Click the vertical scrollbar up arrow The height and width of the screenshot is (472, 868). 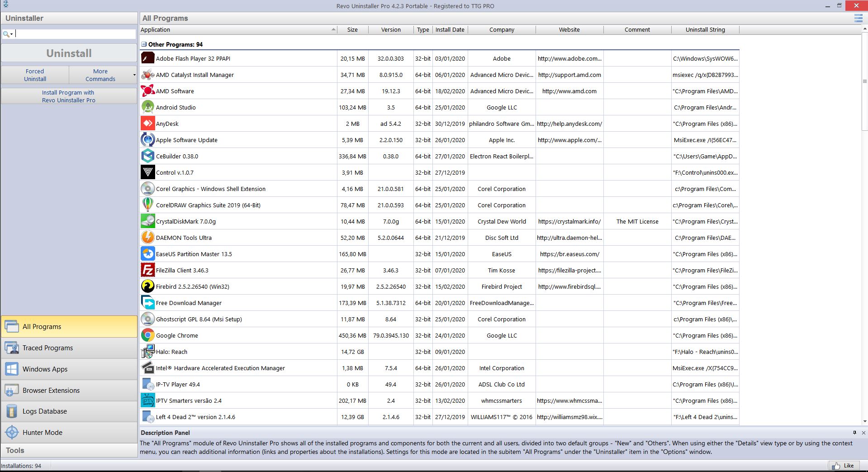tap(865, 29)
